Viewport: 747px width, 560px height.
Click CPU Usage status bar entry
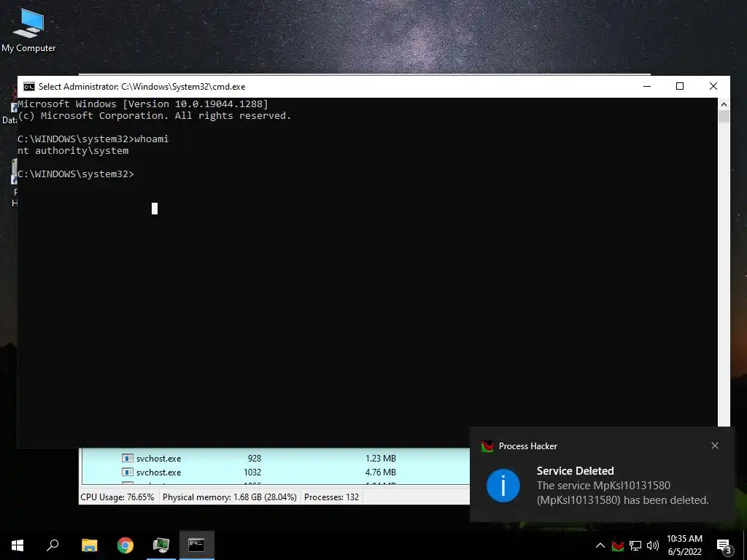point(117,497)
